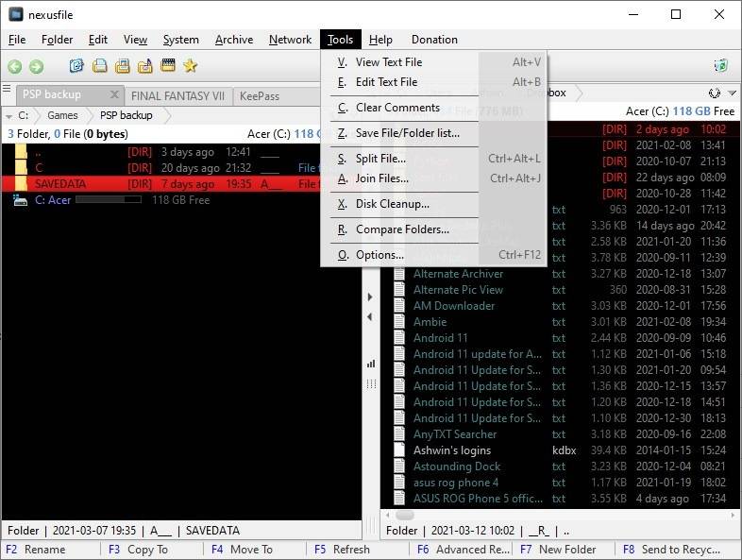
Task: Click the F8 Send to Recycle button
Action: pos(677,549)
